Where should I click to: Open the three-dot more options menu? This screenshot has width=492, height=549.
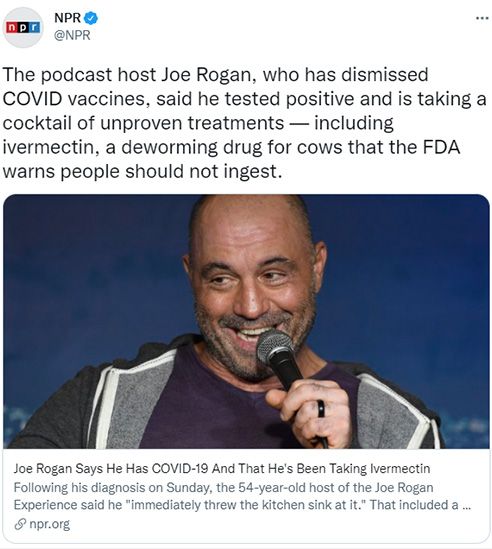(x=482, y=18)
